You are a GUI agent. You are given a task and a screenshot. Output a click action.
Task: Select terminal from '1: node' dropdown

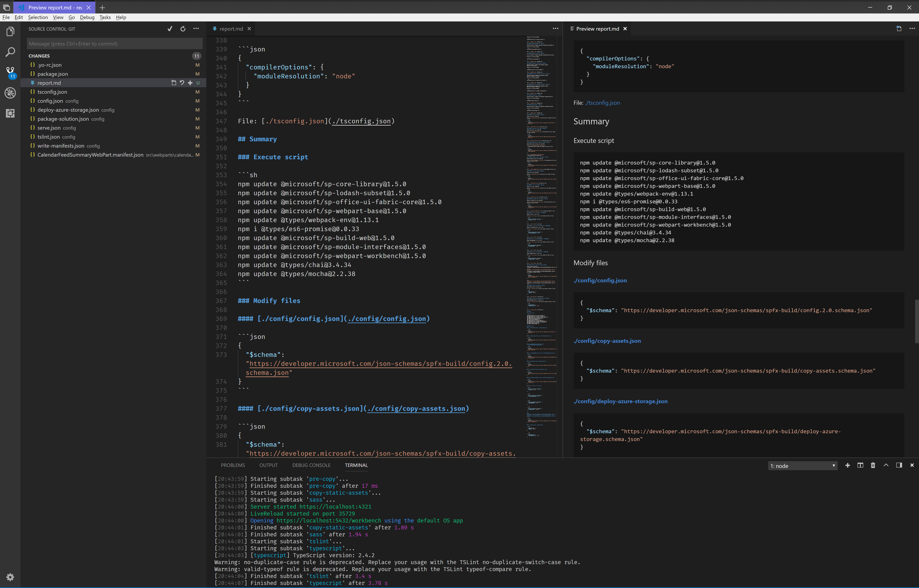coord(803,466)
